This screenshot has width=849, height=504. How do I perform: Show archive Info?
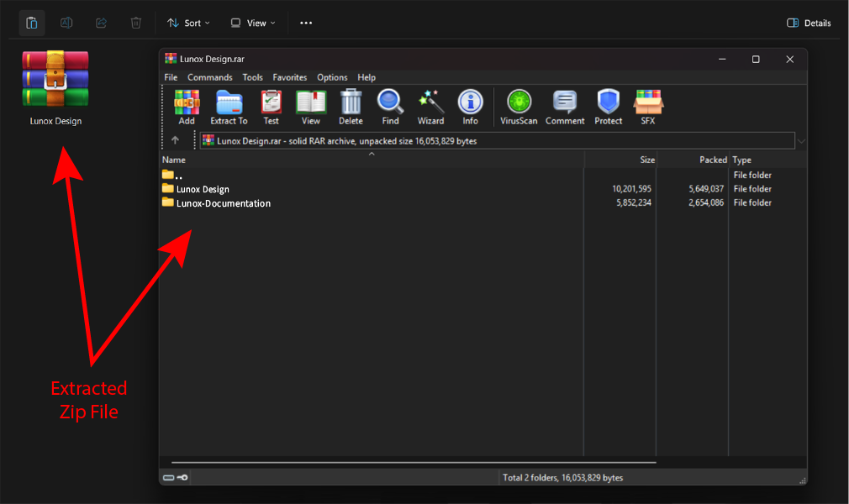470,107
